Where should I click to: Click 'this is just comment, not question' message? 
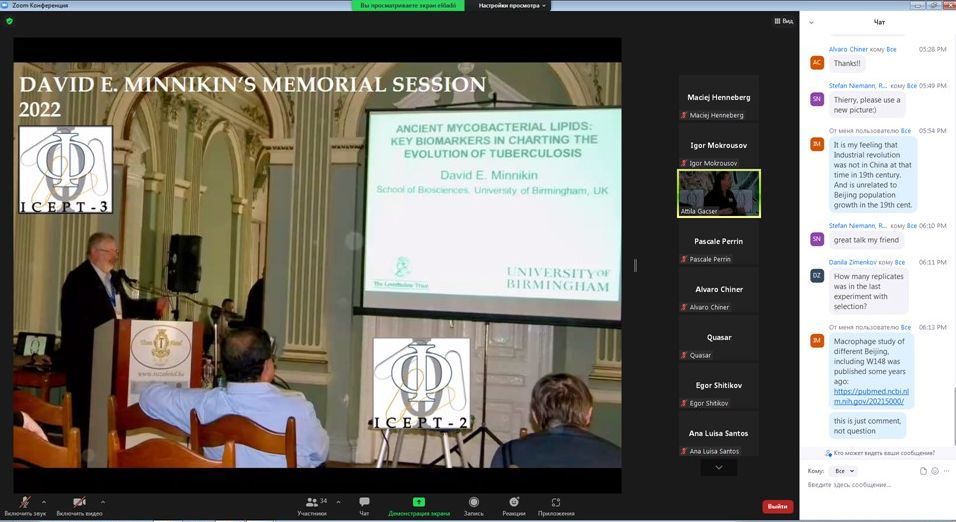coord(867,426)
